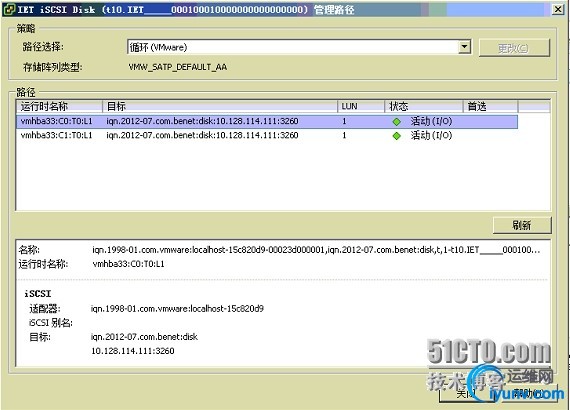
Task: Click 活动 (I/O) status in the C1 row
Action: (431, 135)
